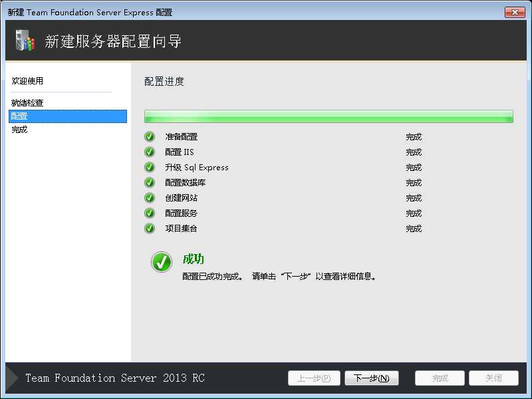532x399 pixels.
Task: Click the 完成 button in footer
Action: tap(440, 378)
